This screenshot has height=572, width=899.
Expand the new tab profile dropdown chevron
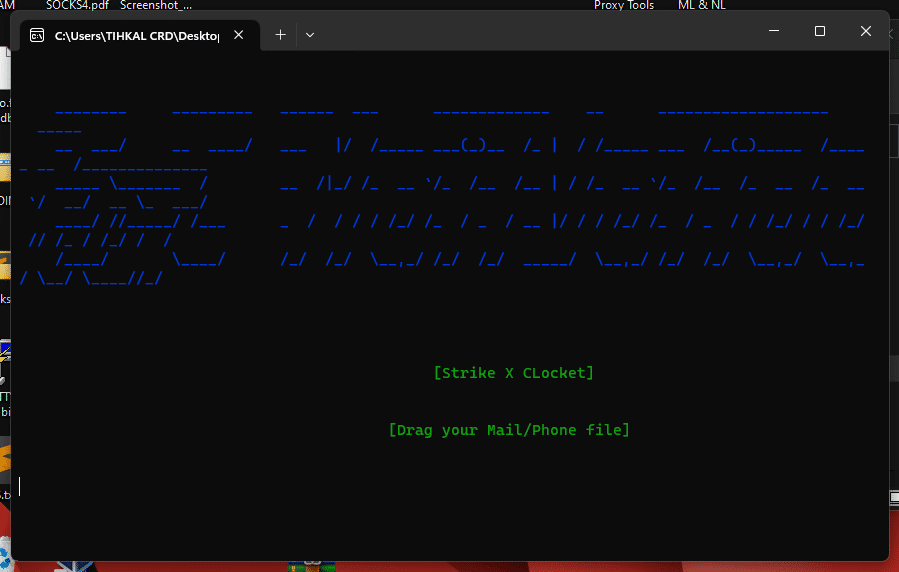pos(310,35)
